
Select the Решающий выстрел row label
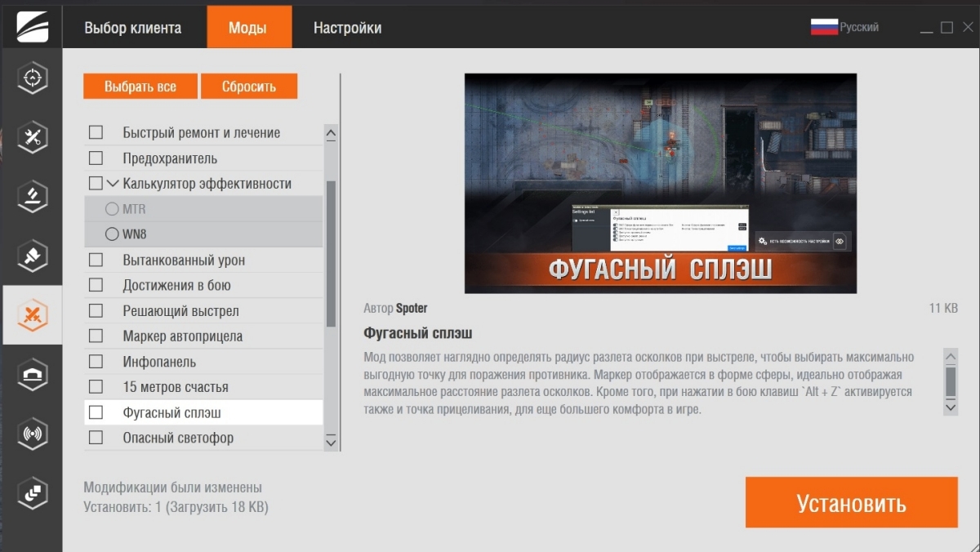(x=180, y=311)
